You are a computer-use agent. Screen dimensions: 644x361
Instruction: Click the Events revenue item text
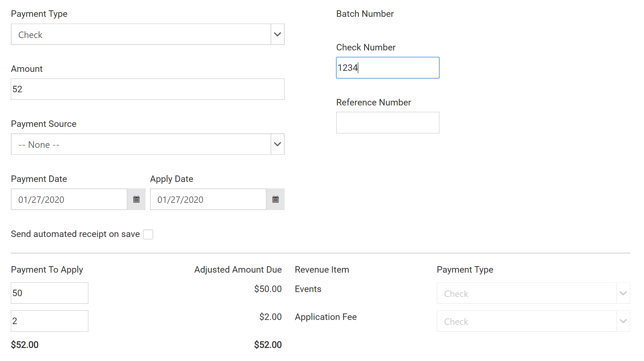[308, 289]
